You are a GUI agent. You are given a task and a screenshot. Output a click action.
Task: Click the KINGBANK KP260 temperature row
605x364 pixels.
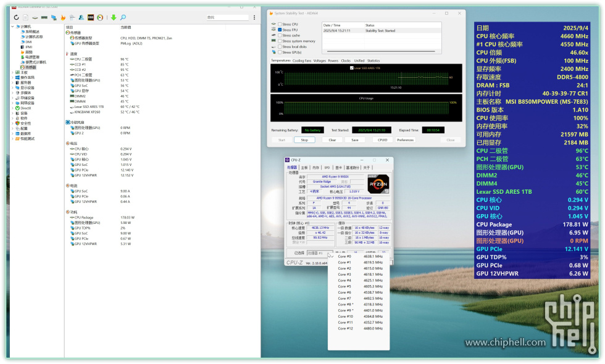pyautogui.click(x=104, y=112)
